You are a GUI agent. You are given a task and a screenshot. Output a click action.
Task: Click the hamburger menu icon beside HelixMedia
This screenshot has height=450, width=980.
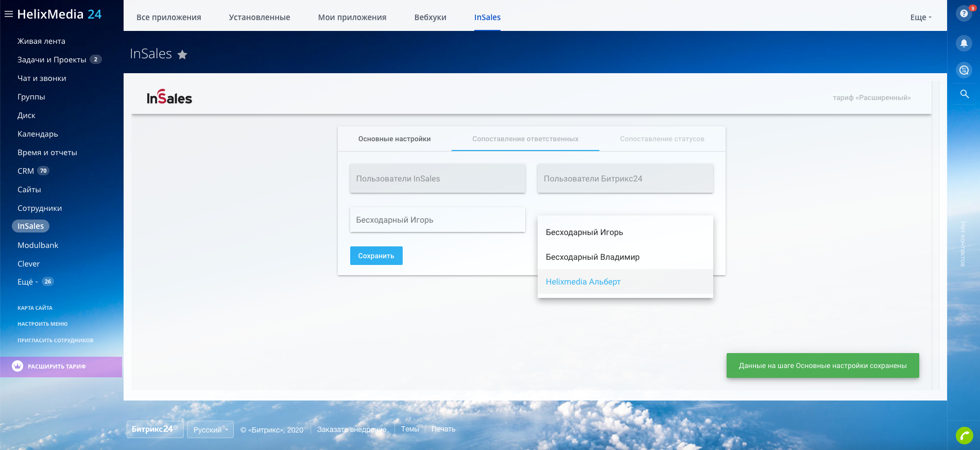click(9, 14)
